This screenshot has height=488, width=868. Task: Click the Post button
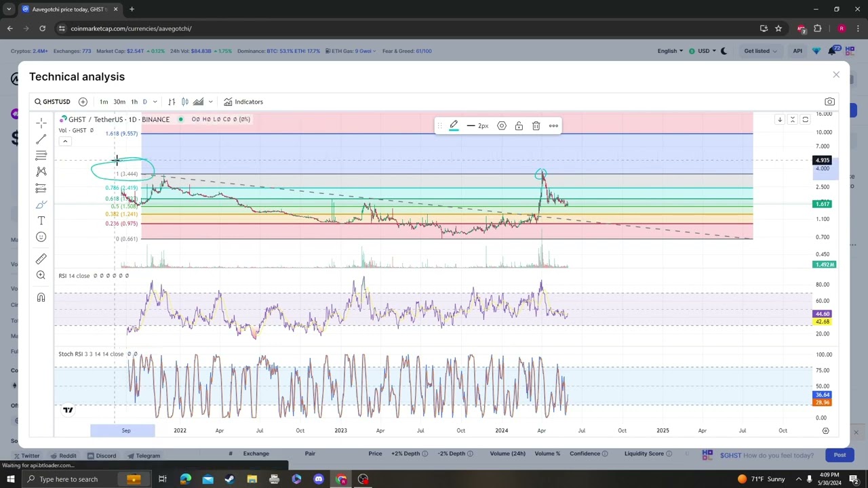point(840,455)
